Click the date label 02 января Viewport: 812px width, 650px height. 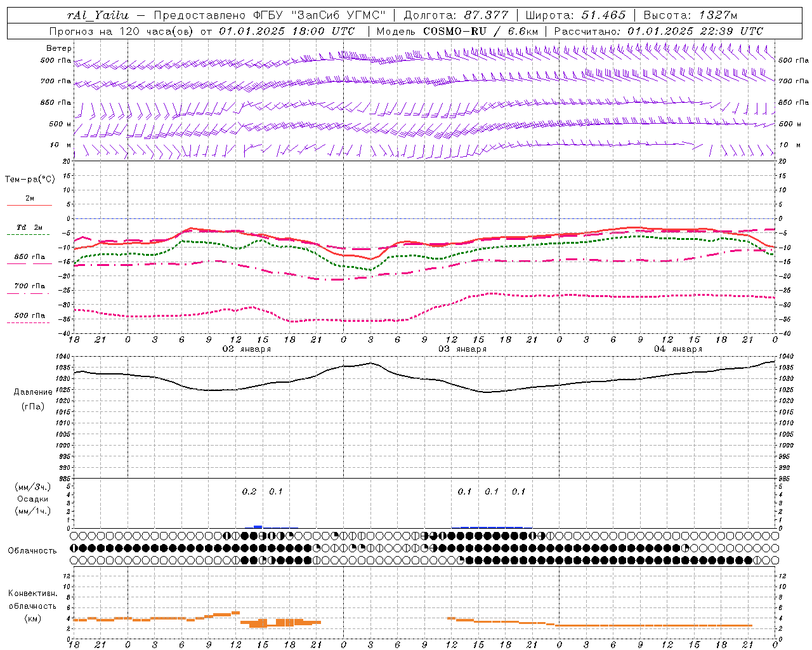[x=247, y=349]
